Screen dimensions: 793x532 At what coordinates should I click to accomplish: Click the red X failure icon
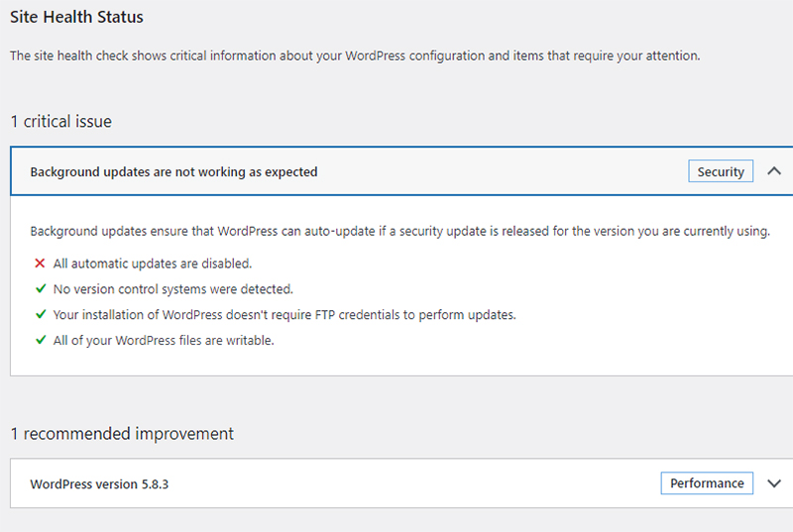point(40,264)
